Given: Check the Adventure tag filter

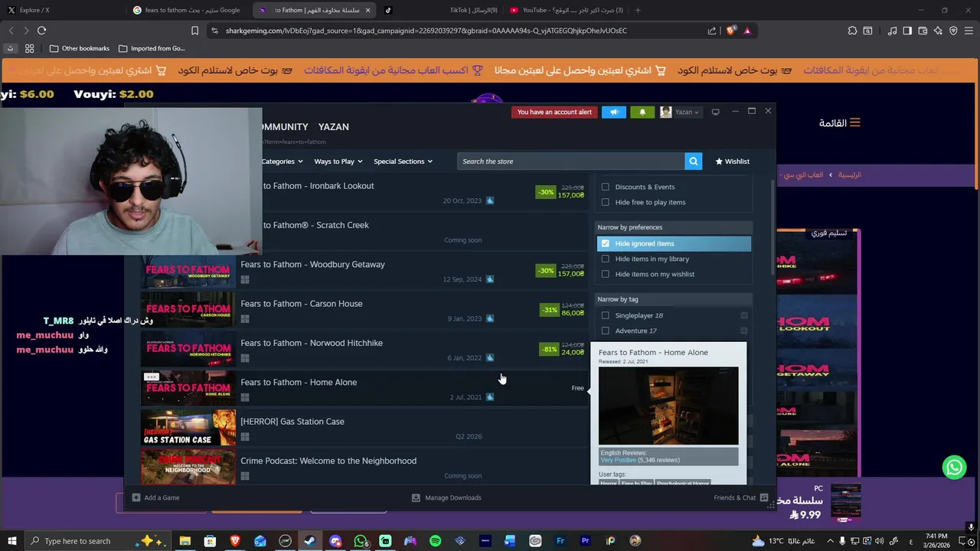Looking at the screenshot, I should (606, 331).
